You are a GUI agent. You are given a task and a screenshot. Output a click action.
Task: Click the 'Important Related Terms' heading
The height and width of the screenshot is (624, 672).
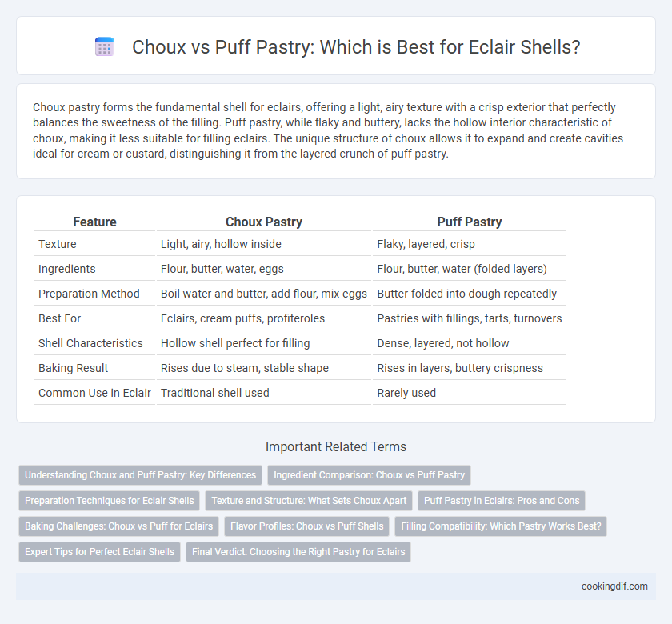click(336, 446)
